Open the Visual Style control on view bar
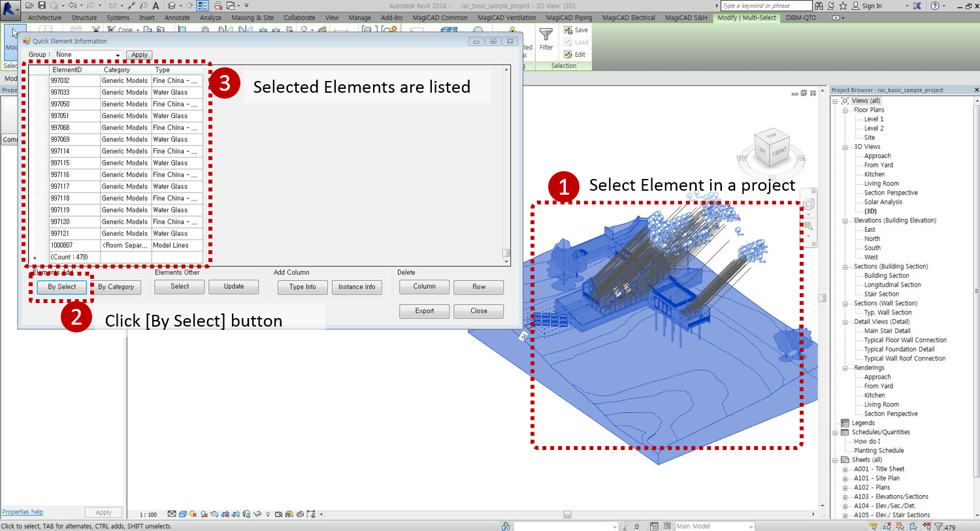Screen dimensions: 980x531 pyautogui.click(x=183, y=514)
